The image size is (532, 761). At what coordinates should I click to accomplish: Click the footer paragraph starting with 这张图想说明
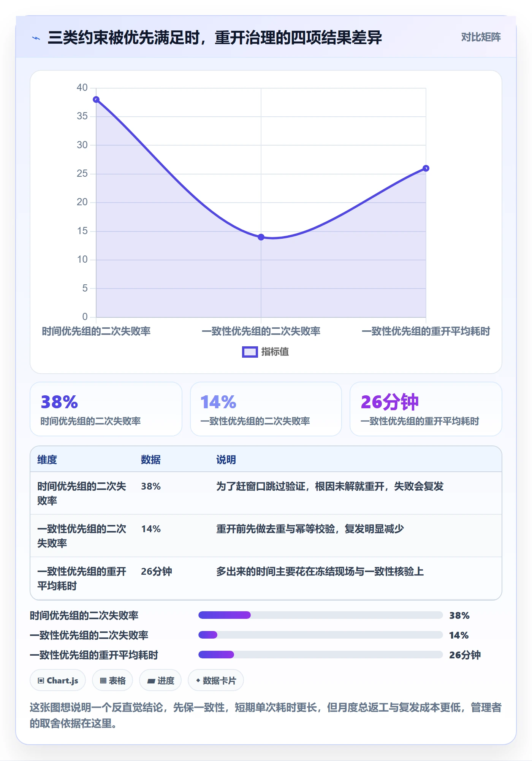(x=266, y=715)
